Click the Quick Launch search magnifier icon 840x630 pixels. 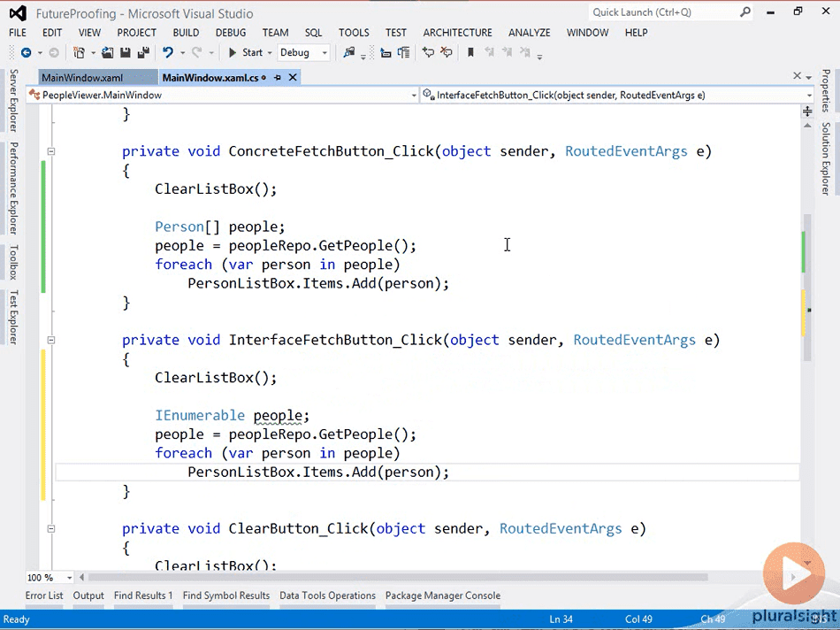tap(745, 12)
